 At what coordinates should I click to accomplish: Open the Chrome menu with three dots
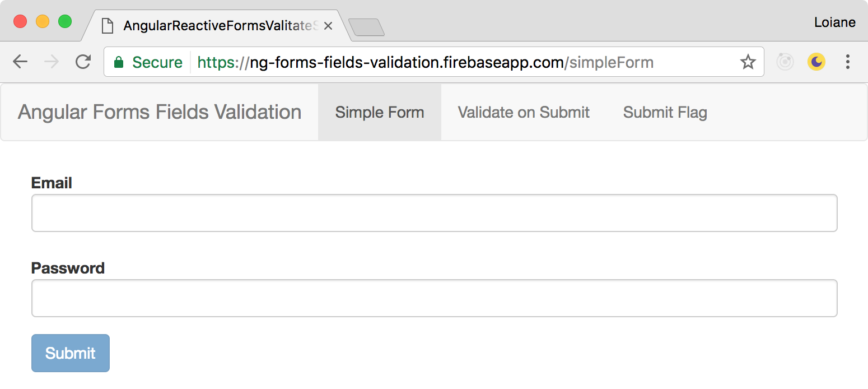pos(848,62)
